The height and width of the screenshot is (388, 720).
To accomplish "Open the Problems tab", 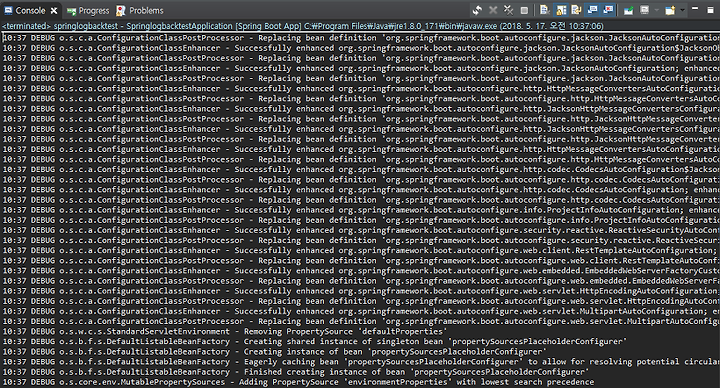I will (140, 11).
